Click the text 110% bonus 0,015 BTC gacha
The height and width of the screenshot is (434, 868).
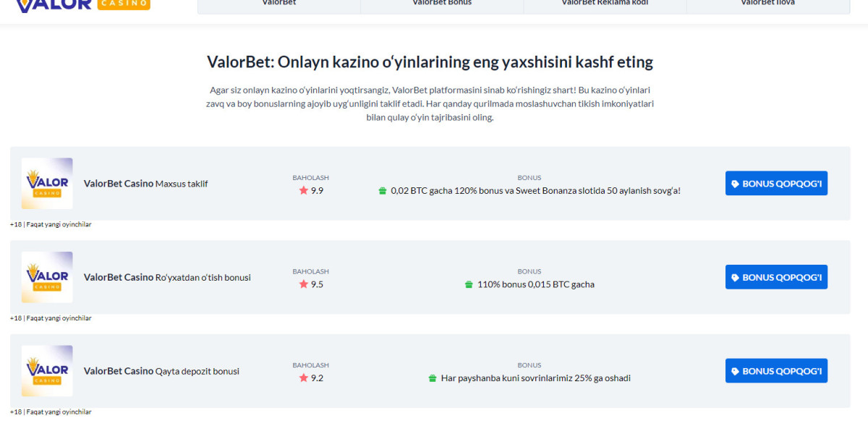[x=535, y=284]
